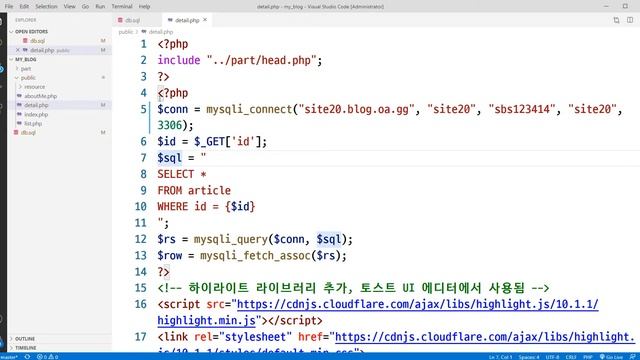Image resolution: width=640 pixels, height=360 pixels.
Task: Open the File menu
Action: [9, 7]
